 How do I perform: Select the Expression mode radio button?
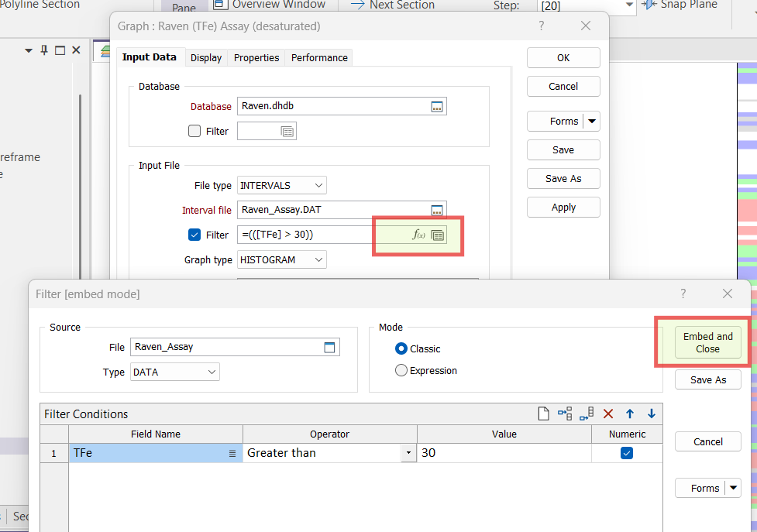[401, 371]
